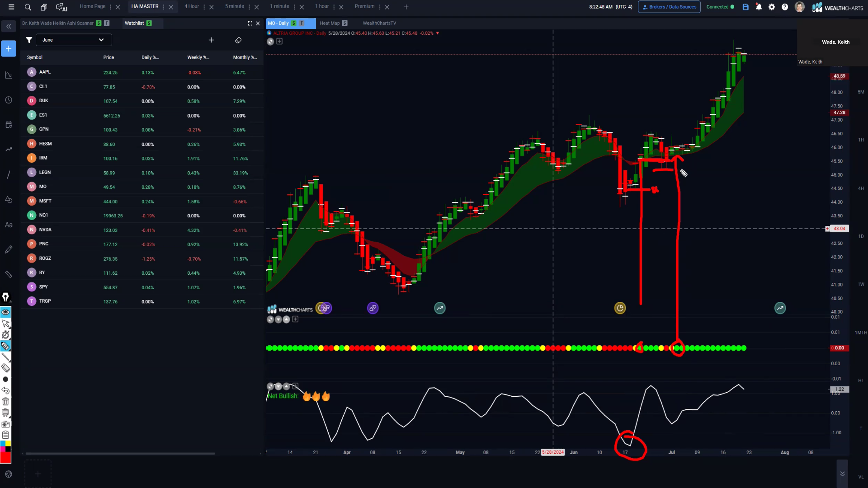This screenshot has width=868, height=488.
Task: Toggle the timer tool in annotation toolbar
Action: point(5,335)
